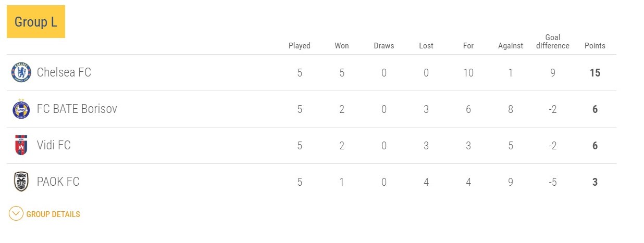Click the Goal difference column header
Screen dimensions: 644x243
pos(553,42)
